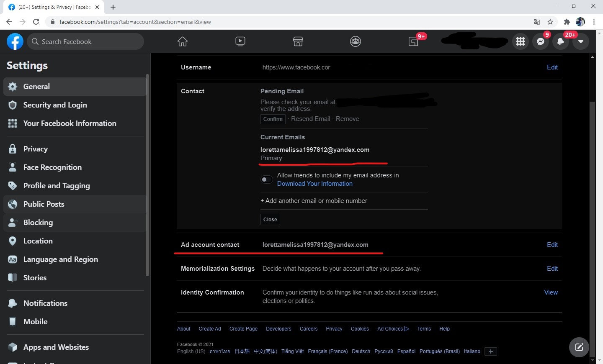Click the settings sidebar scrollbar
Screen dimensions: 603x364
coord(147,175)
